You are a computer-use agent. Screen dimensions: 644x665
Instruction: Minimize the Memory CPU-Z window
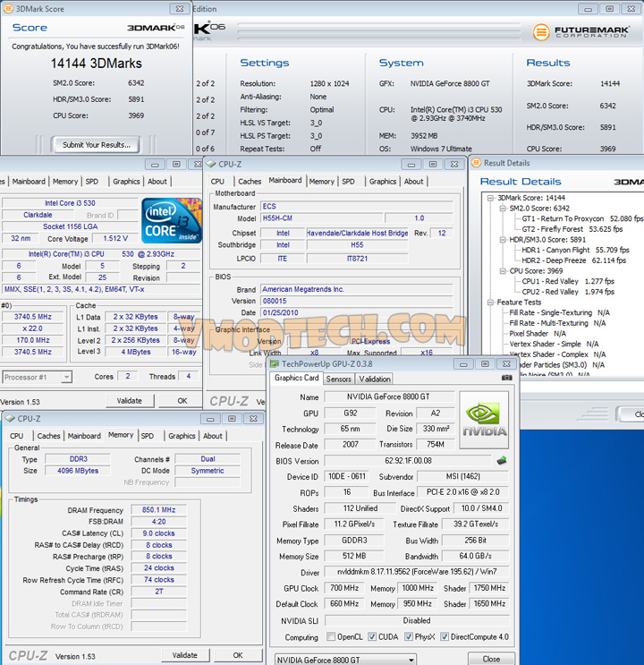coord(210,419)
